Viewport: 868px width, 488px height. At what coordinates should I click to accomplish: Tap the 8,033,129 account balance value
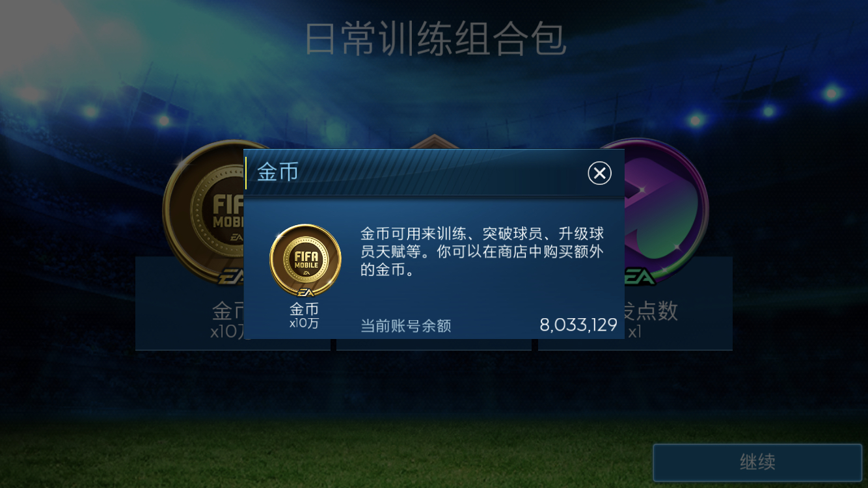pyautogui.click(x=578, y=325)
